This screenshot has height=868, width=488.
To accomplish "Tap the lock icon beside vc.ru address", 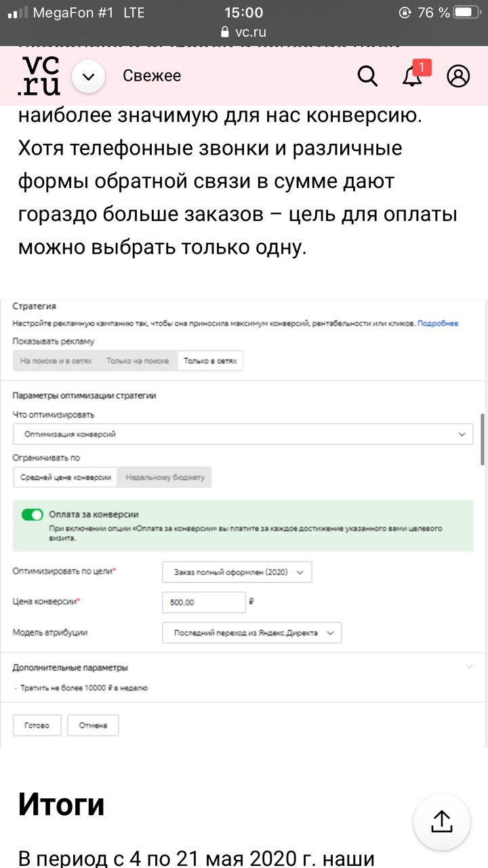I will 226,32.
